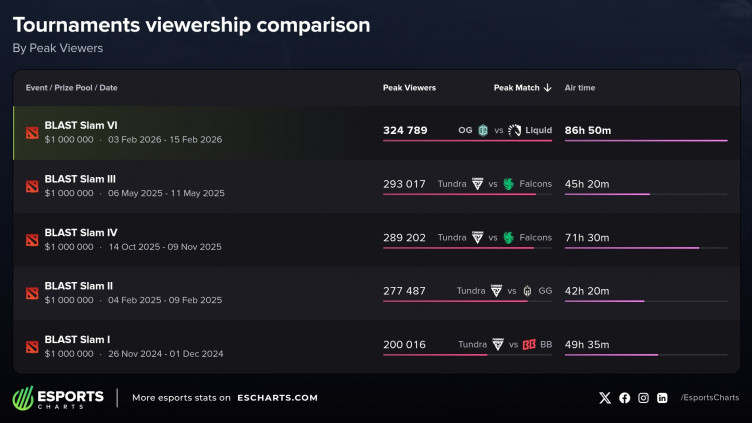Sort by the Peak Match arrow
The width and height of the screenshot is (752, 423).
(547, 88)
